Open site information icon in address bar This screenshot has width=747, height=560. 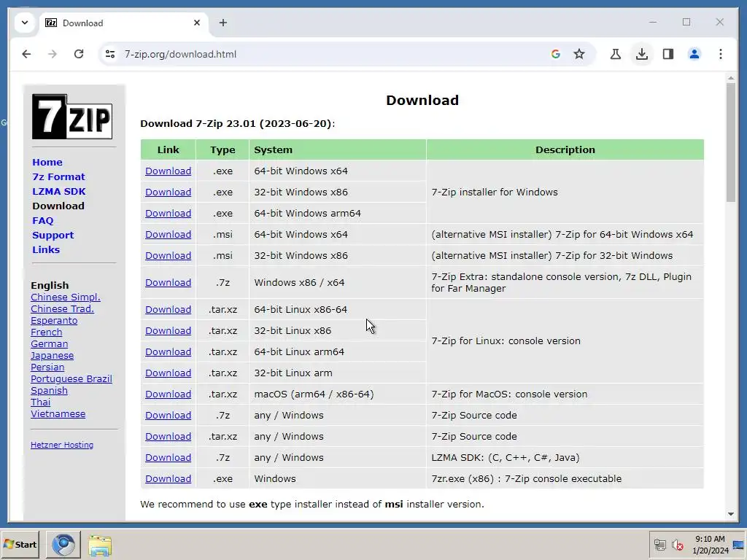[110, 54]
